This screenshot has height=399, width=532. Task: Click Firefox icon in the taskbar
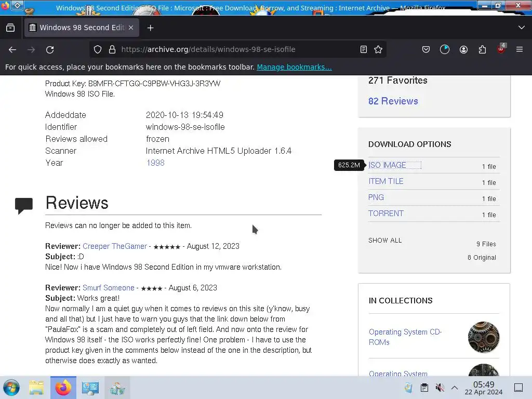coord(63,388)
